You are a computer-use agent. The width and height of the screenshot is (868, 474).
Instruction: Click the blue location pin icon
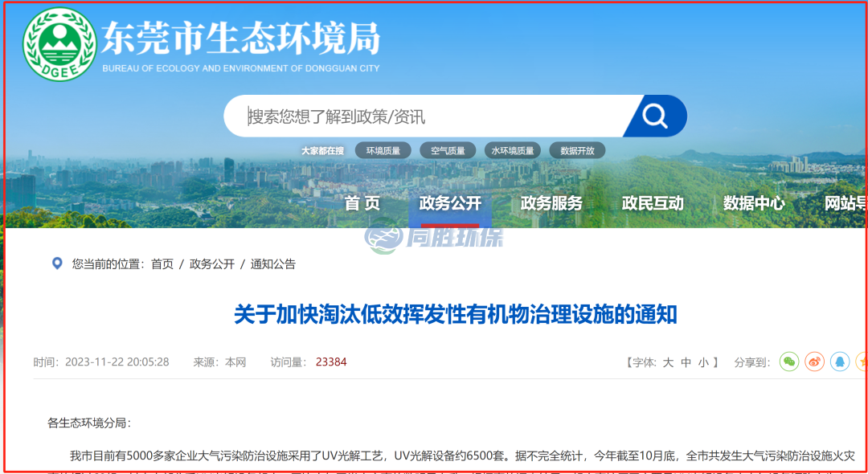tap(55, 264)
